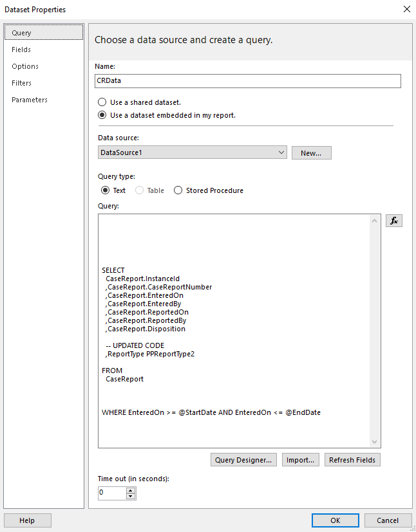The height and width of the screenshot is (532, 416).
Task: Launch the Query Designer
Action: pos(244,460)
